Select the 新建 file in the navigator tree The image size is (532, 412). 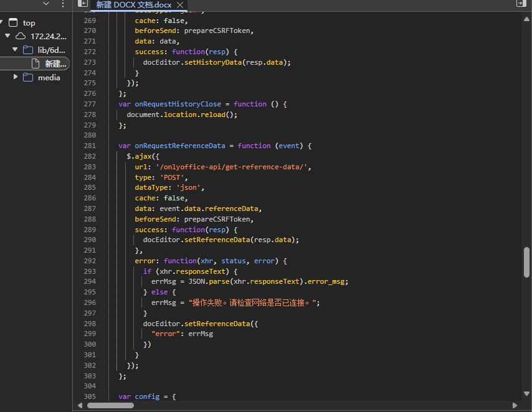(55, 63)
